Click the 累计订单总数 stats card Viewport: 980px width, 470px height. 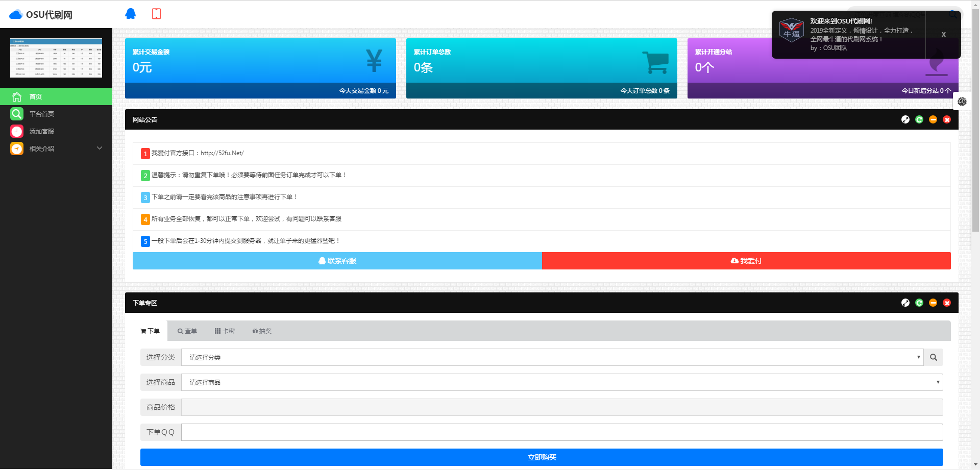(542, 68)
